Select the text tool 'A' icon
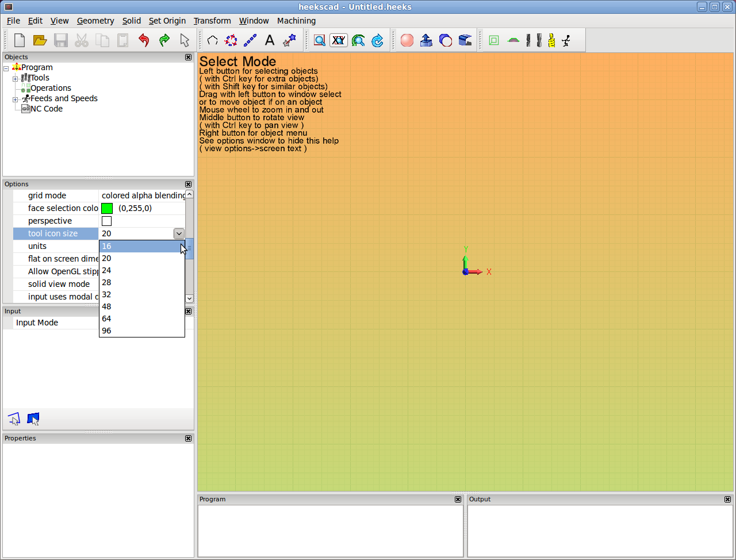The image size is (736, 560). click(270, 40)
